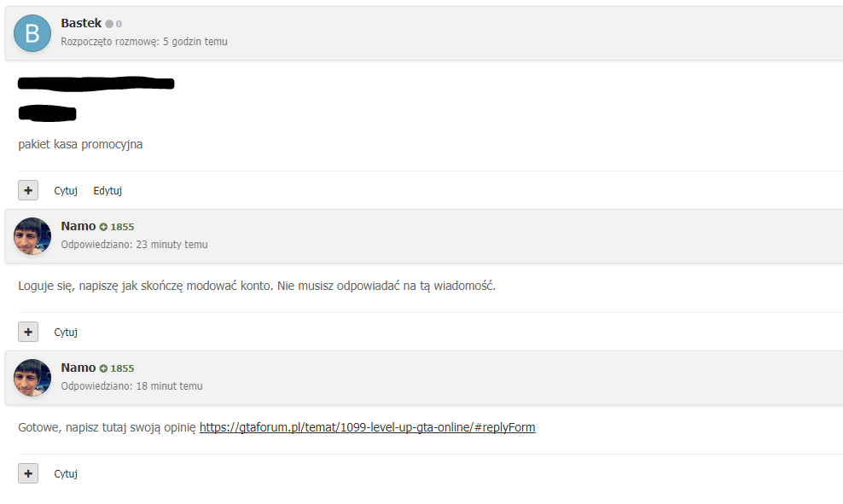The image size is (843, 504).
Task: Click the '23 minuty temu' timestamp
Action: [172, 245]
